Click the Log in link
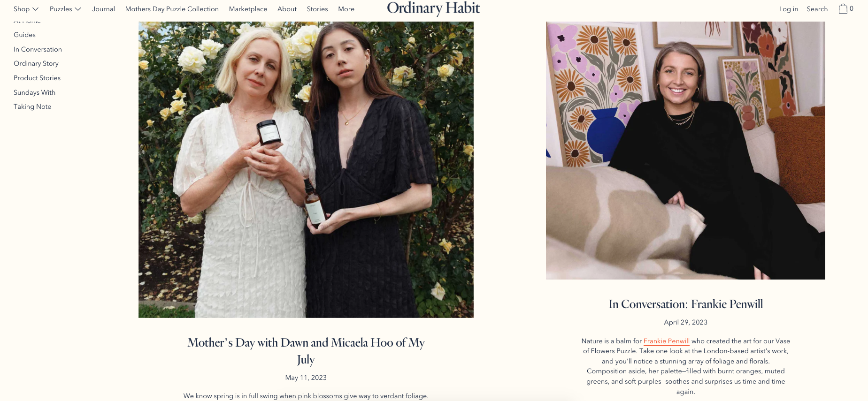This screenshot has width=868, height=401. 789,9
